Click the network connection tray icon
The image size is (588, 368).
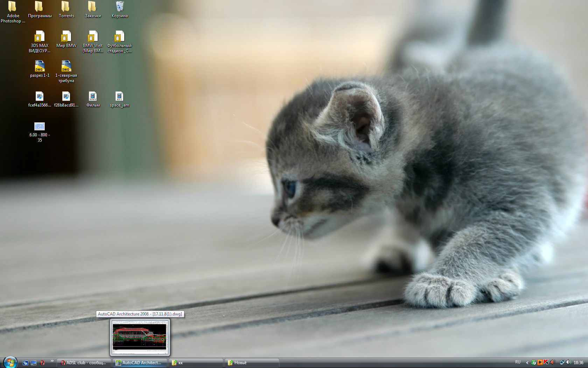562,362
